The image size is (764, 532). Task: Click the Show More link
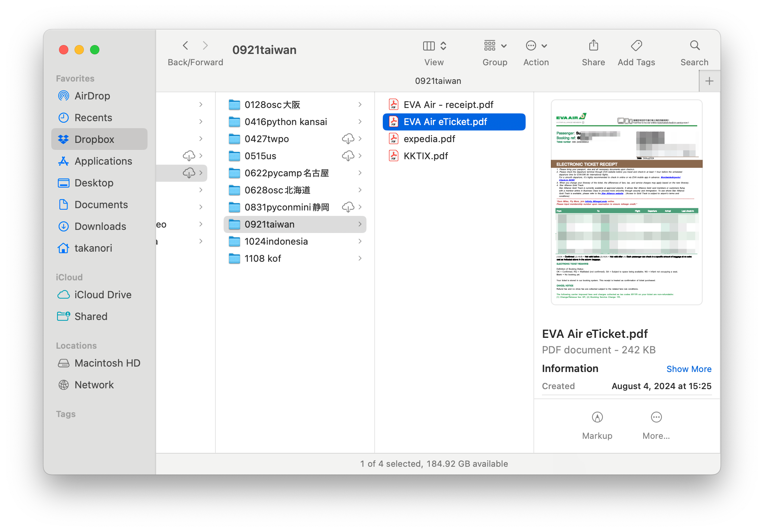click(689, 369)
